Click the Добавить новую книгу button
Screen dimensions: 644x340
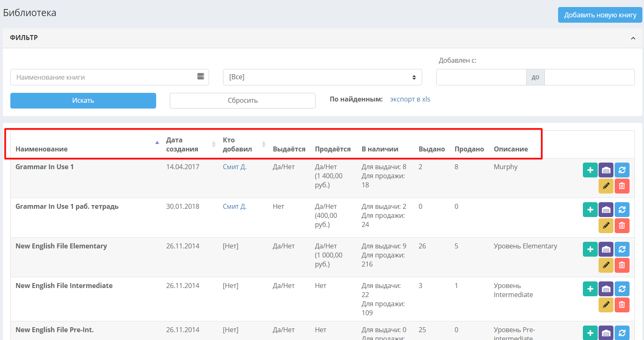point(600,15)
